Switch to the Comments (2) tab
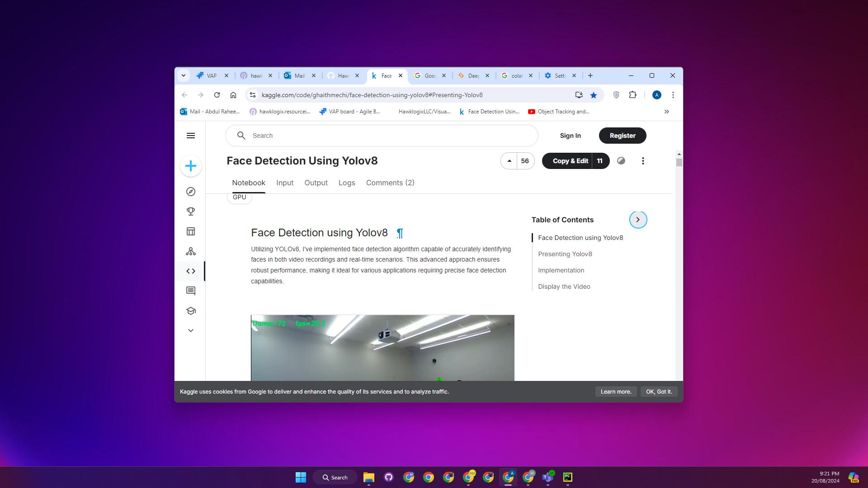868x488 pixels. (390, 183)
